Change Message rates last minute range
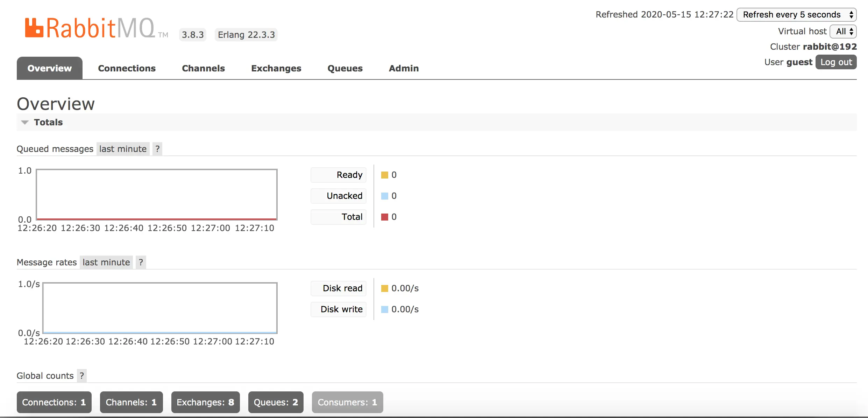The width and height of the screenshot is (868, 418). (x=106, y=262)
